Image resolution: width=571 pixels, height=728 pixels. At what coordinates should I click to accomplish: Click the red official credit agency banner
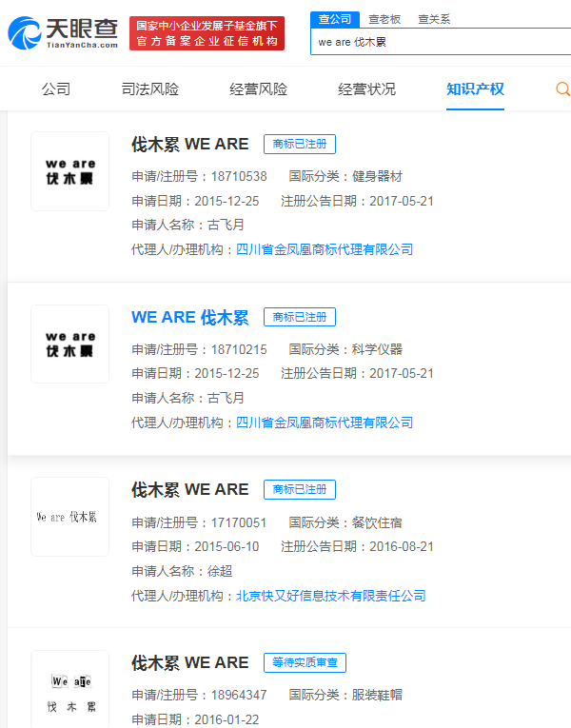click(x=207, y=33)
